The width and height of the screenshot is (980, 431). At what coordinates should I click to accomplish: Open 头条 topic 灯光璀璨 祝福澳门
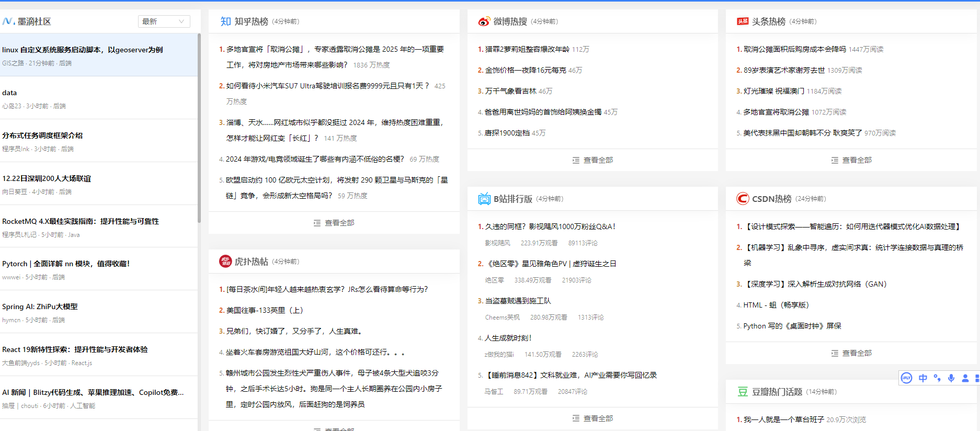(x=774, y=91)
